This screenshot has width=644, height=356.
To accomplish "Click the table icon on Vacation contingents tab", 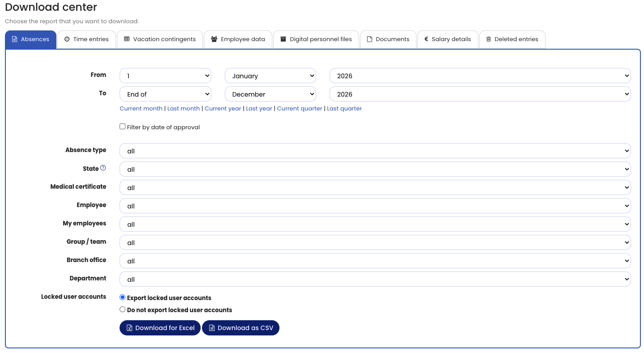I will click(x=127, y=39).
